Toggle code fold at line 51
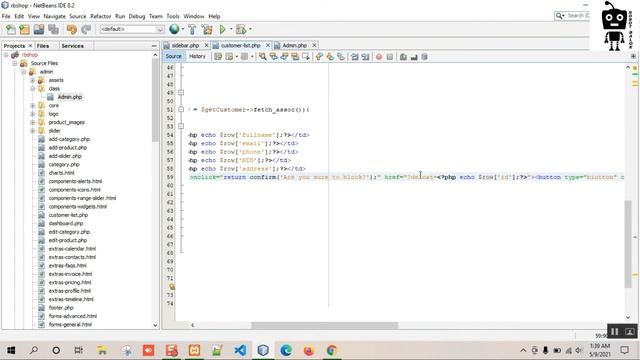 pyautogui.click(x=181, y=109)
